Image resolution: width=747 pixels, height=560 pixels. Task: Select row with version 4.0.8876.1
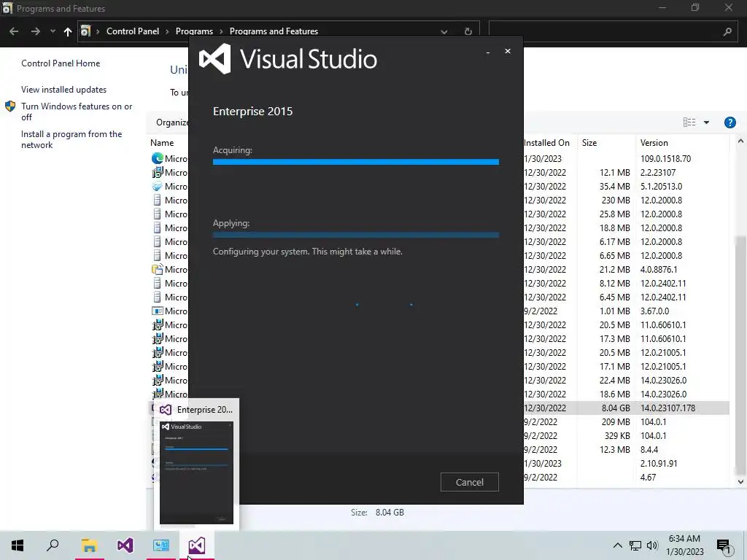(x=439, y=269)
